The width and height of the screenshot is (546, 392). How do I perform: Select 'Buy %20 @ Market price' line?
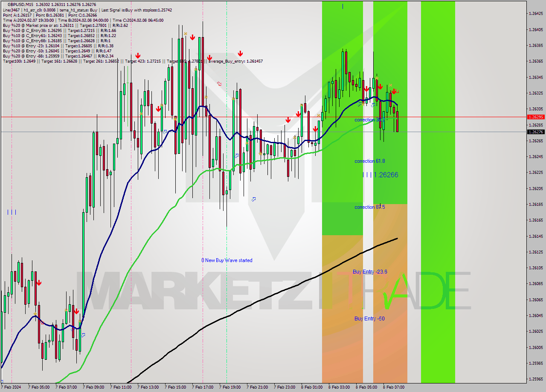[65, 25]
